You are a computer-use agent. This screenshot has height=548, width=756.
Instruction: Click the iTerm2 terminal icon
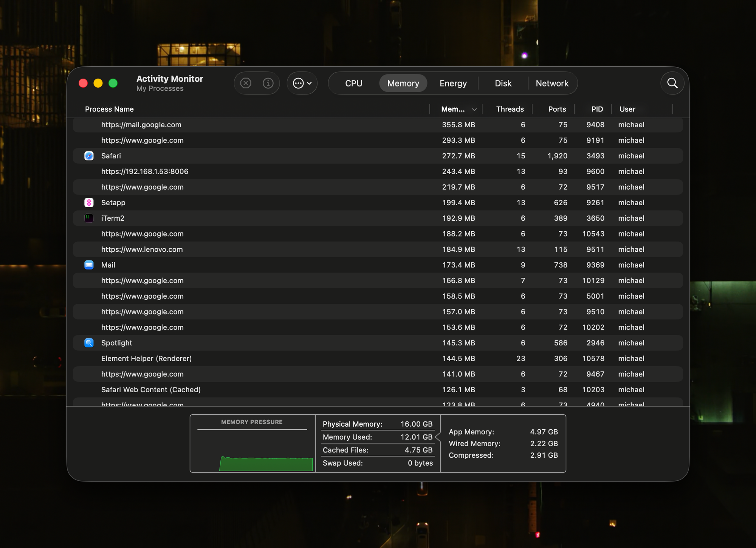tap(89, 218)
